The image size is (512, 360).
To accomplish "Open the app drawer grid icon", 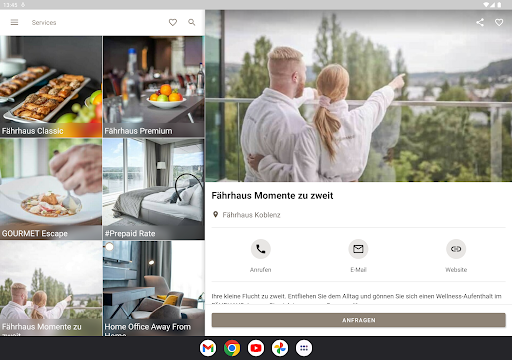I will click(304, 348).
